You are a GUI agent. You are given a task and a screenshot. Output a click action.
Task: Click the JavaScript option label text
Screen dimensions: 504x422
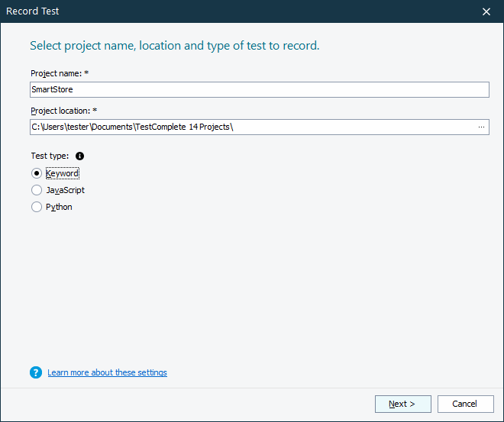[x=66, y=190]
